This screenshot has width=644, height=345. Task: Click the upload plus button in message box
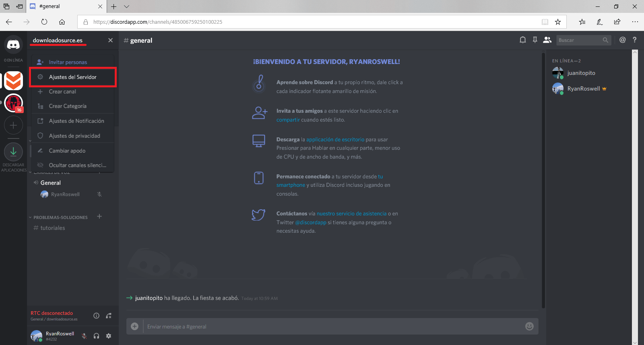[x=135, y=326]
